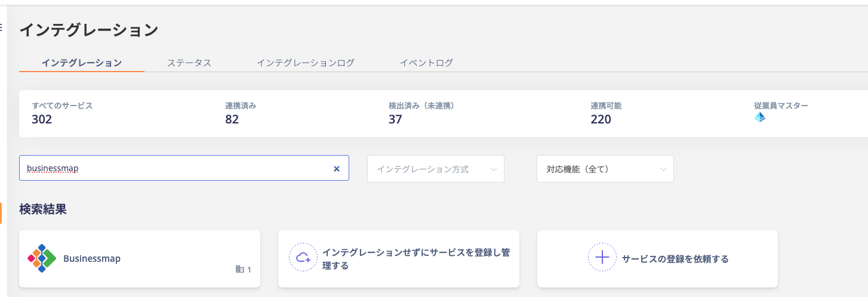Click the employee master pyramid icon
Image resolution: width=868 pixels, height=297 pixels.
[x=759, y=117]
